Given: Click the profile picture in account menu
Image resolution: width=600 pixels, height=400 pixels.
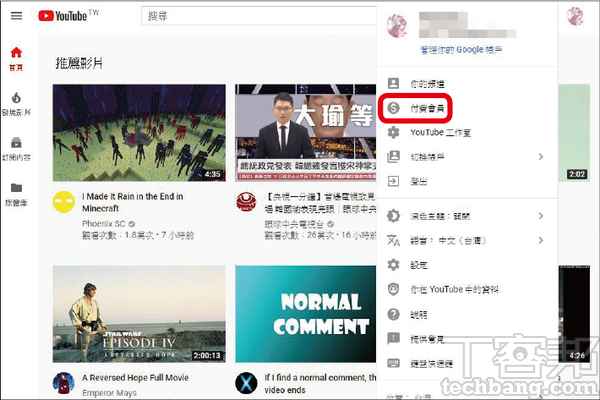Looking at the screenshot, I should tap(397, 25).
